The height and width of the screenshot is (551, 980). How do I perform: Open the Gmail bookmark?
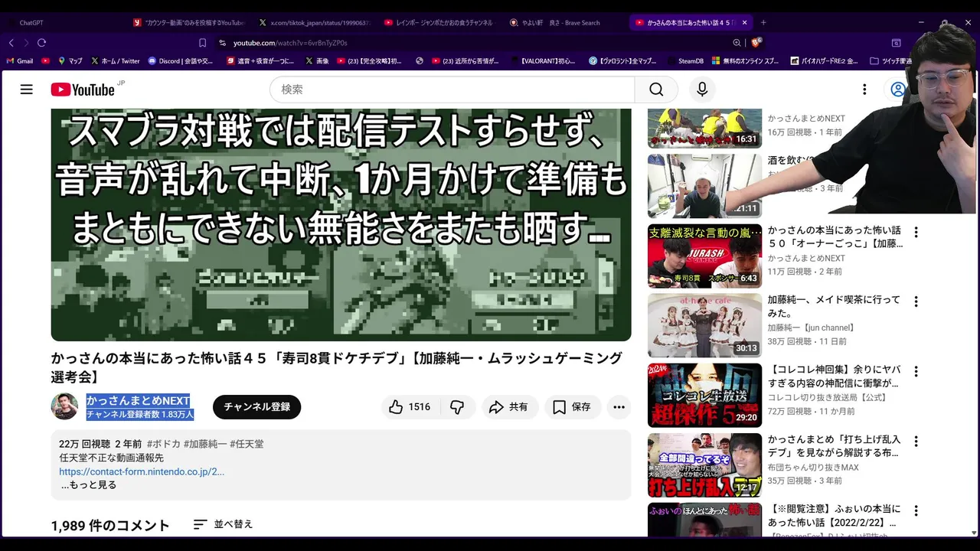pos(20,61)
